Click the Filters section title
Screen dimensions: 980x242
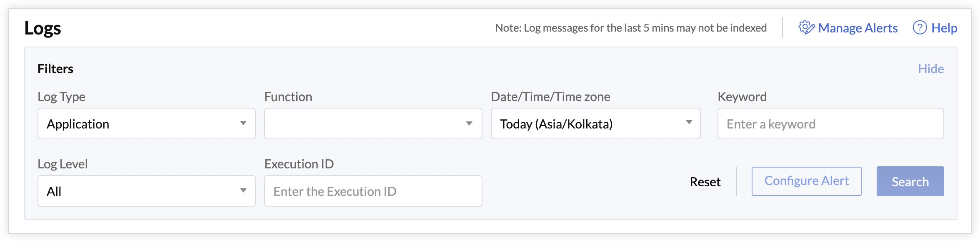click(55, 69)
